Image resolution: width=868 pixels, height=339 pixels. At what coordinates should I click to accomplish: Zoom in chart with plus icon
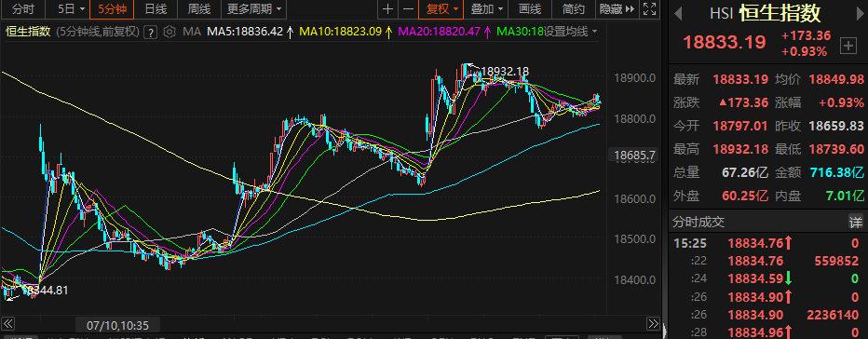tap(388, 9)
